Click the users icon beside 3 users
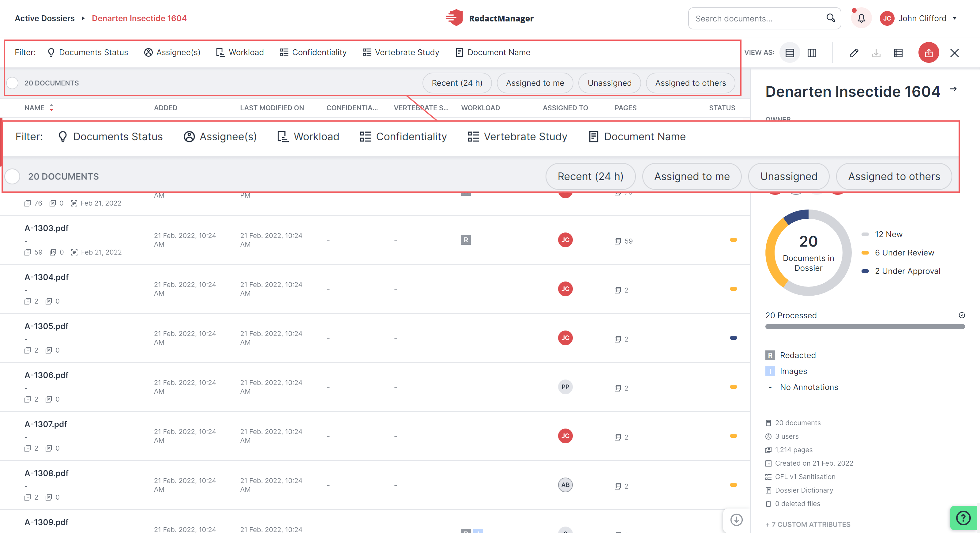This screenshot has height=533, width=980. coord(768,436)
